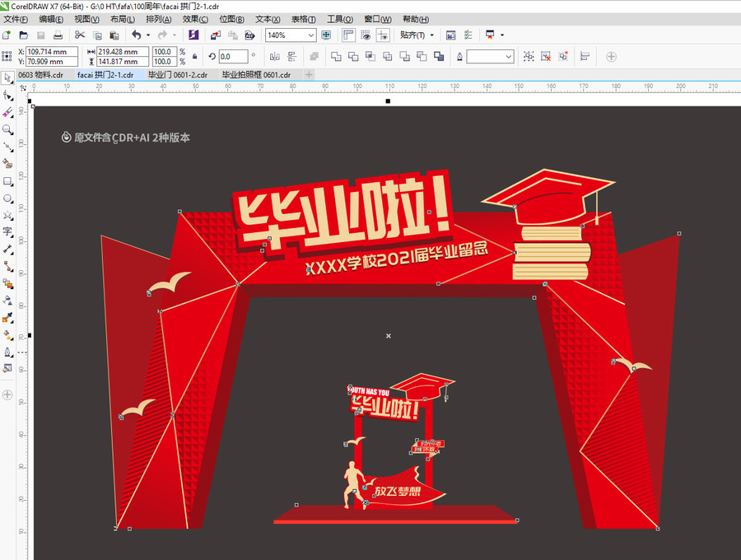The image size is (741, 560).
Task: Click the Mirror vertically icon
Action: [291, 57]
